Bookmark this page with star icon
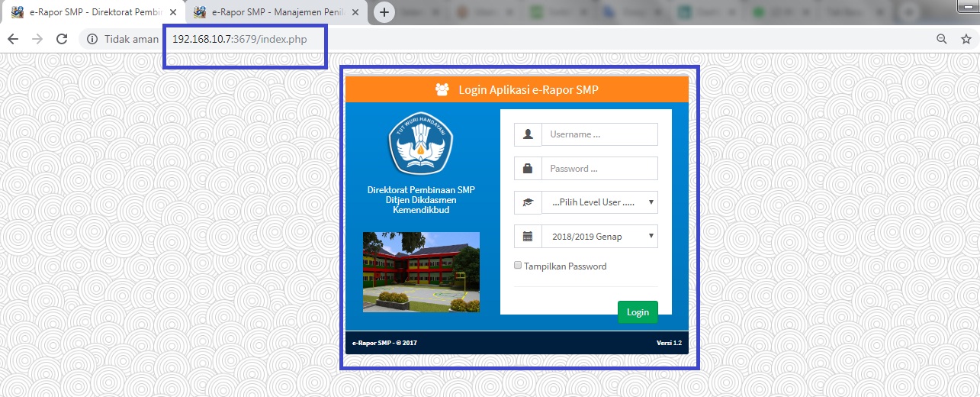 coord(966,39)
